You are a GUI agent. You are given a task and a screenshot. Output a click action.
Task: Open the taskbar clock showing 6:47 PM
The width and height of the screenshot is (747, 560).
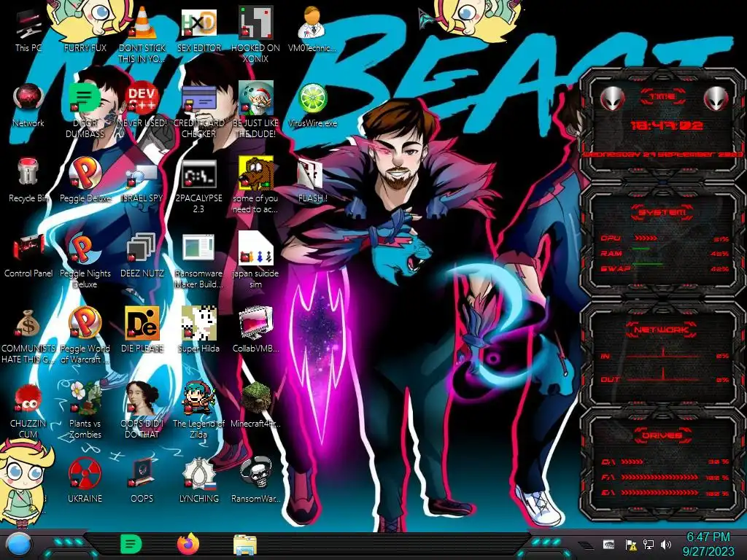pos(708,544)
